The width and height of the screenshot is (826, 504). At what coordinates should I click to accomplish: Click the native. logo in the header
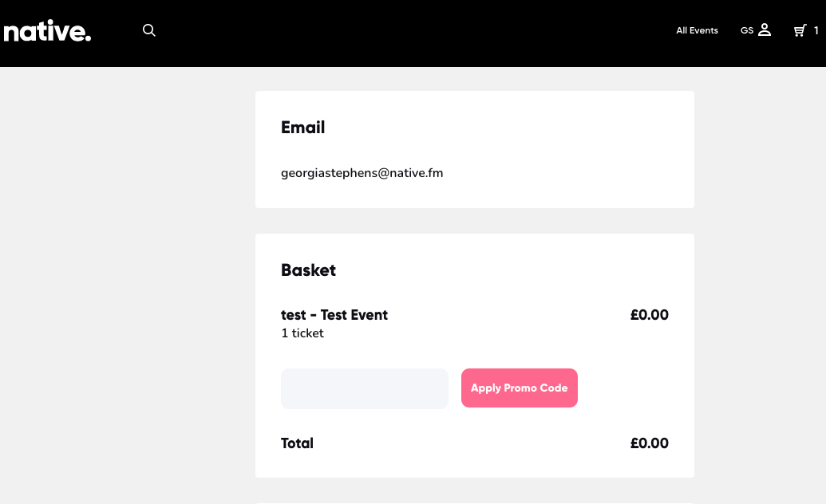pos(47,31)
